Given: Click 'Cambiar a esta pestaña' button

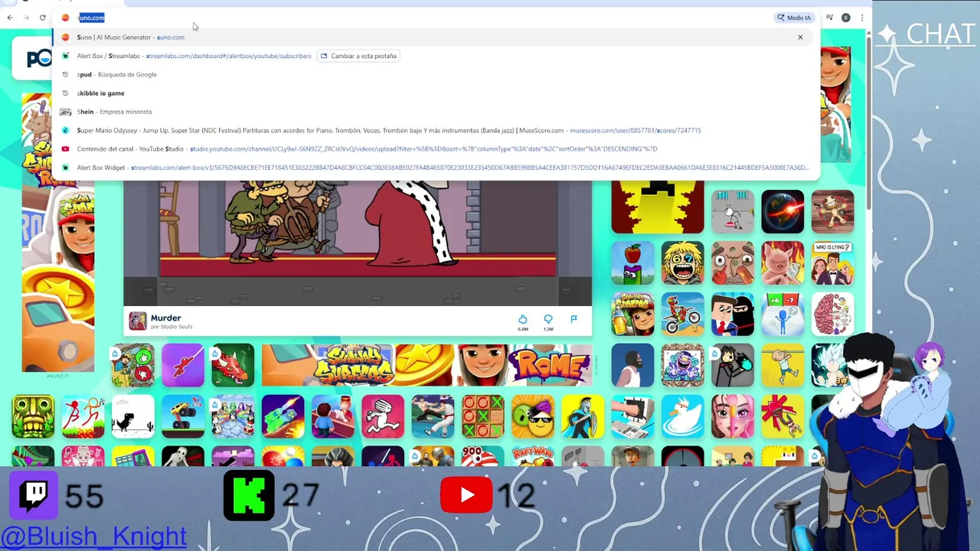Looking at the screenshot, I should (x=358, y=56).
